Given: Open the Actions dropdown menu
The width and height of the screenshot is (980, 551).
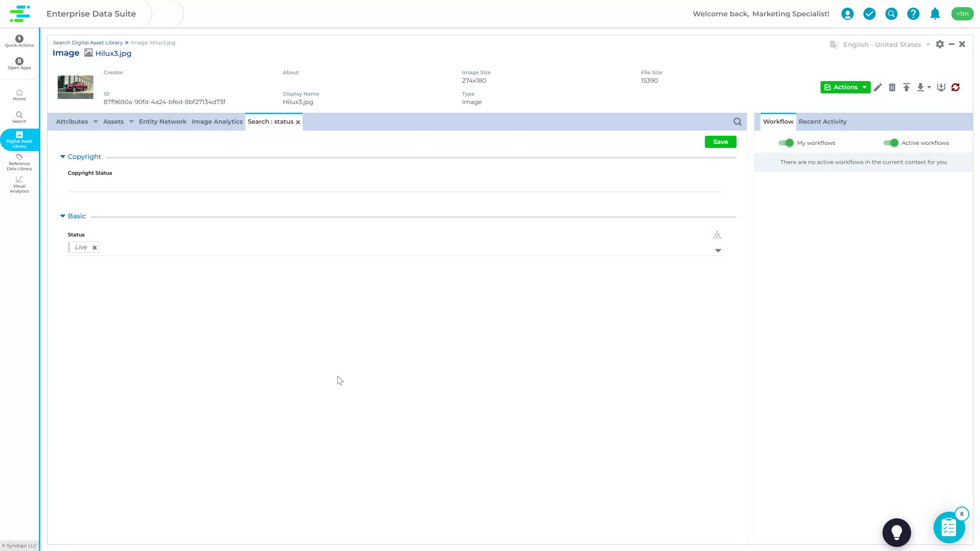Looking at the screenshot, I should (x=845, y=87).
